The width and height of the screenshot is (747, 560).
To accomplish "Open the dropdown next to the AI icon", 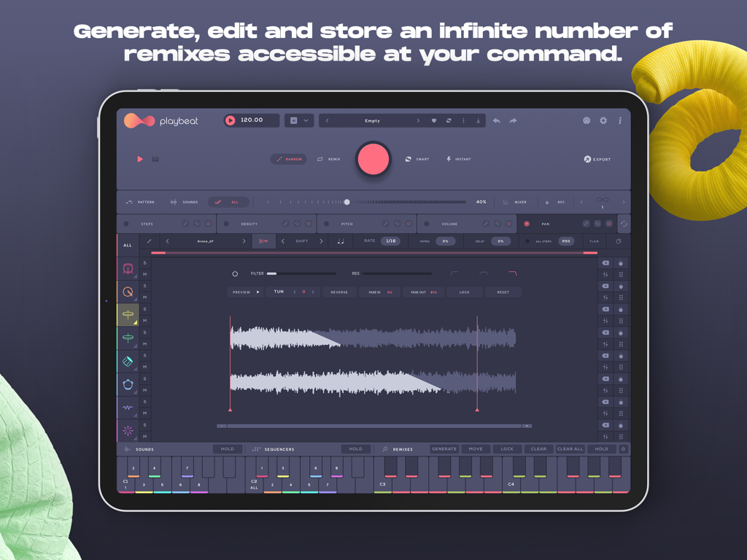I will coord(305,120).
